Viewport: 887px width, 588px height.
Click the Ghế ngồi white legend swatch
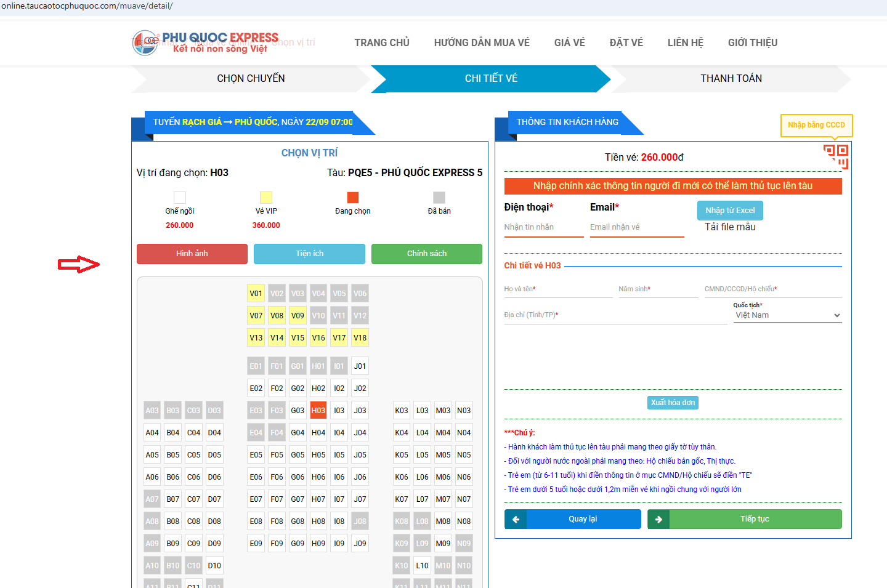[x=180, y=197]
